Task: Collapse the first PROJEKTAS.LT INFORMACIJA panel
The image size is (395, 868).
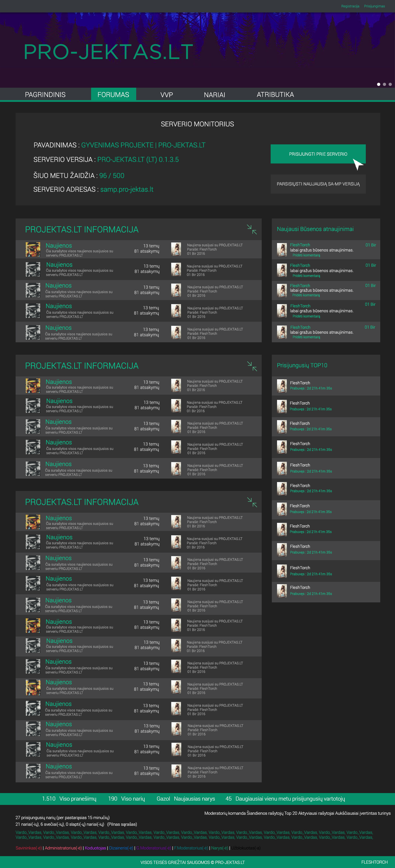Action: point(252,229)
